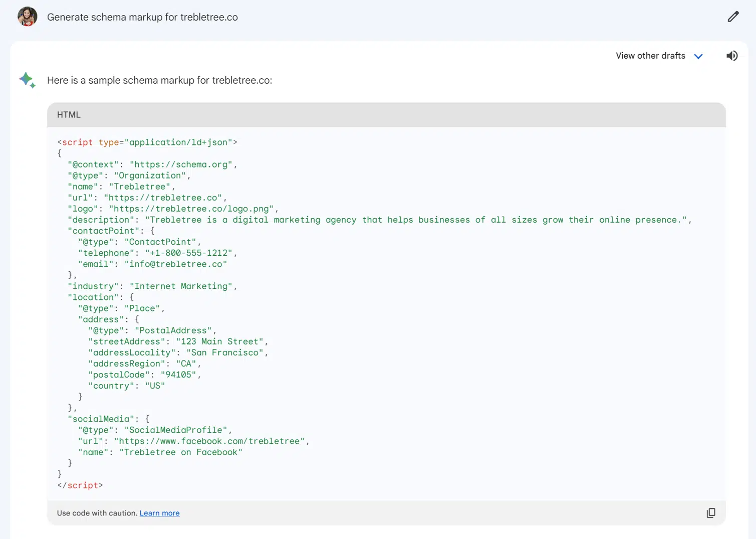756x539 pixels.
Task: Click the "email": "info@trebletree.co" line
Action: 152,264
